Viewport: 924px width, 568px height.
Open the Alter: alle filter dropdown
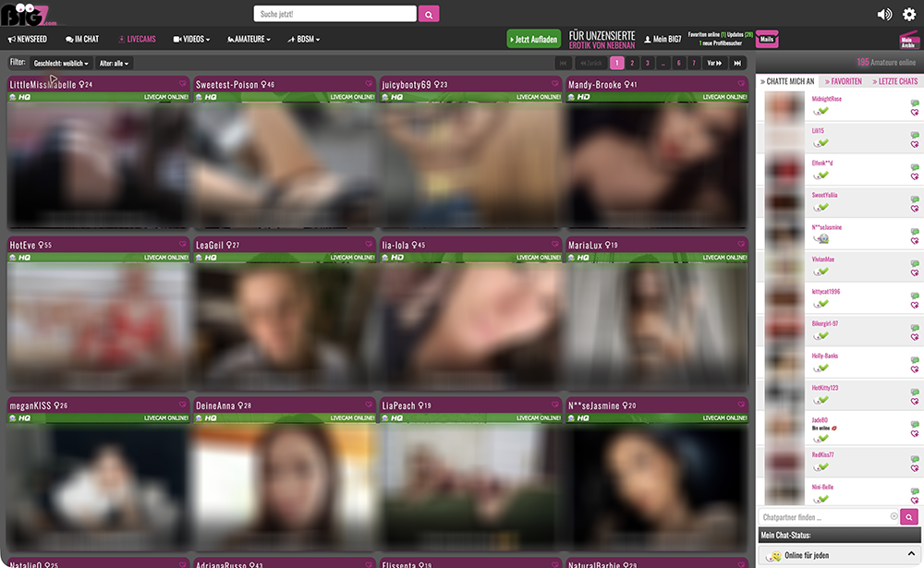coord(114,63)
